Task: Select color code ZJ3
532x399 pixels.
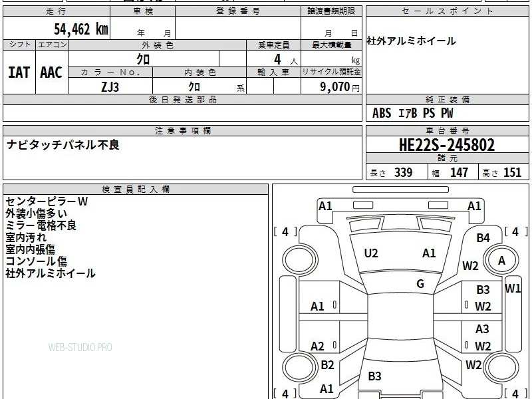Action: 110,87
